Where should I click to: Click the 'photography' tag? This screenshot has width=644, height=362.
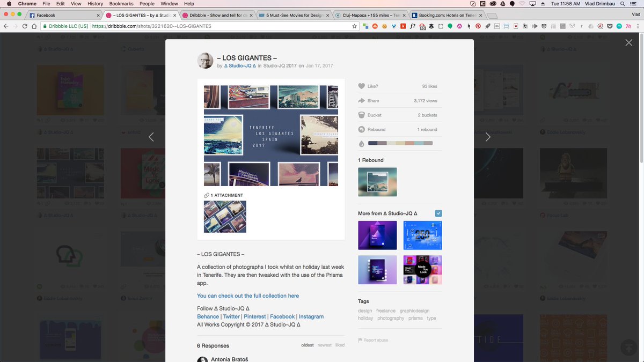pyautogui.click(x=391, y=318)
